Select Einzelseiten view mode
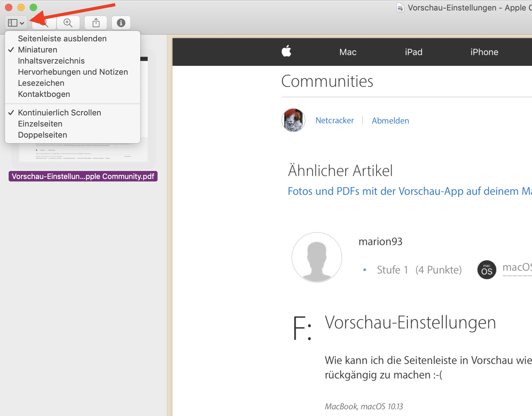Viewport: 532px width, 416px height. 40,124
